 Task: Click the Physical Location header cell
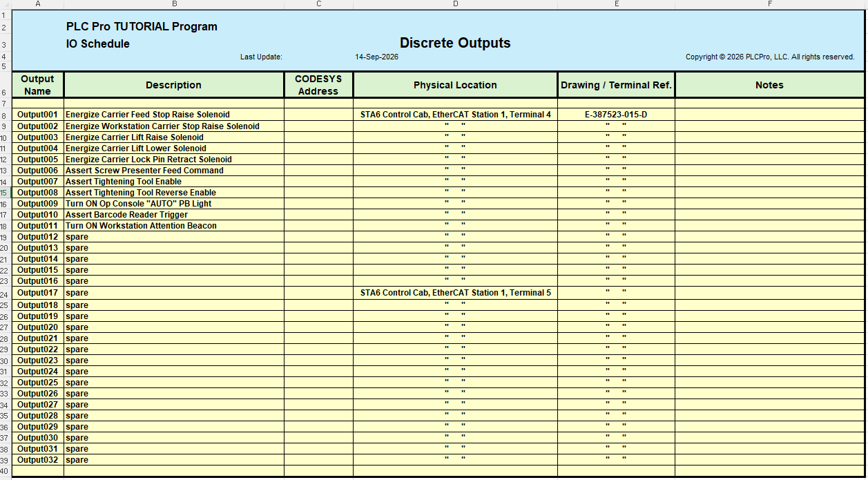455,85
